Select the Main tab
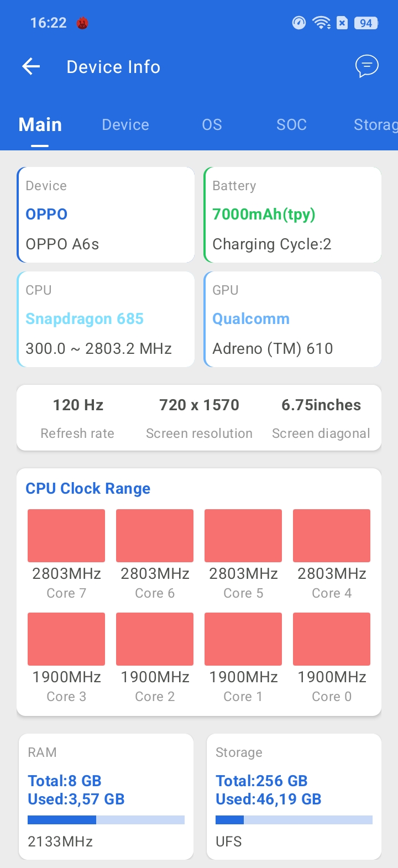 point(40,125)
